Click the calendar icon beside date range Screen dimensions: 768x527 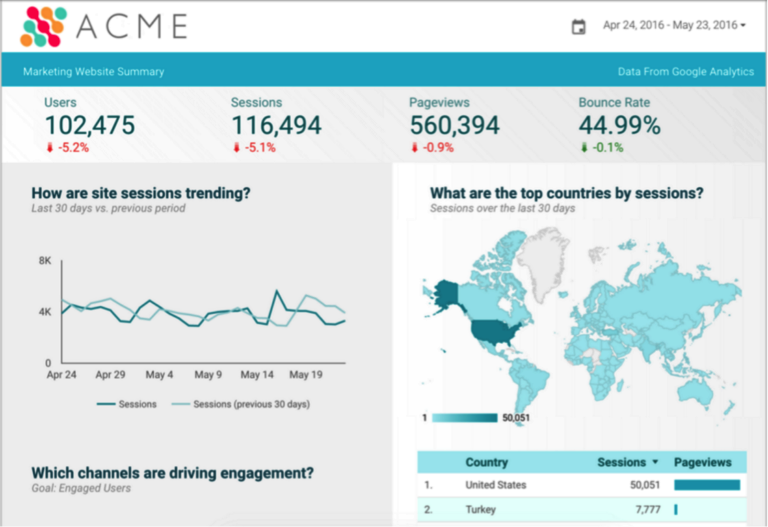click(578, 27)
